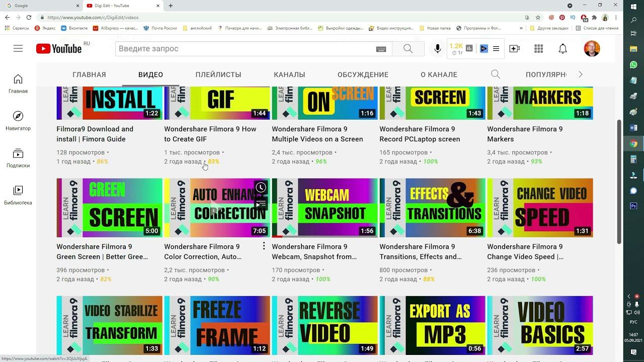Click the voice search microphone icon

(438, 49)
